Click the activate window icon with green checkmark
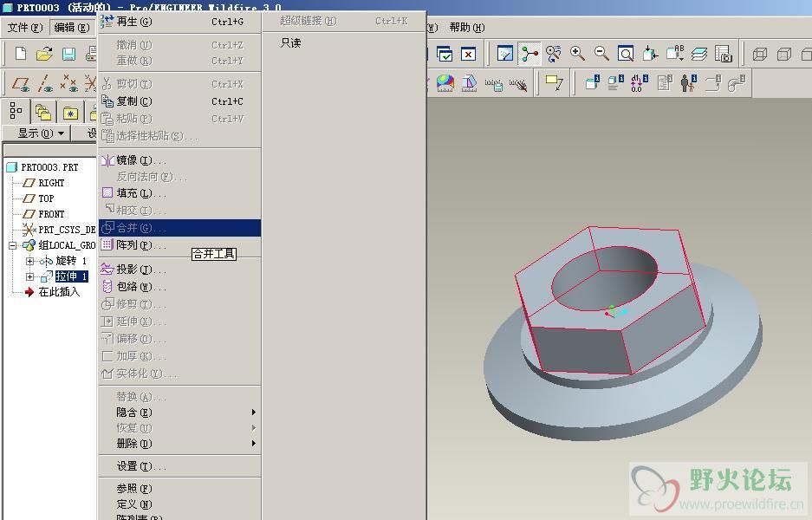Screen dimensions: 812x520 tap(445, 54)
